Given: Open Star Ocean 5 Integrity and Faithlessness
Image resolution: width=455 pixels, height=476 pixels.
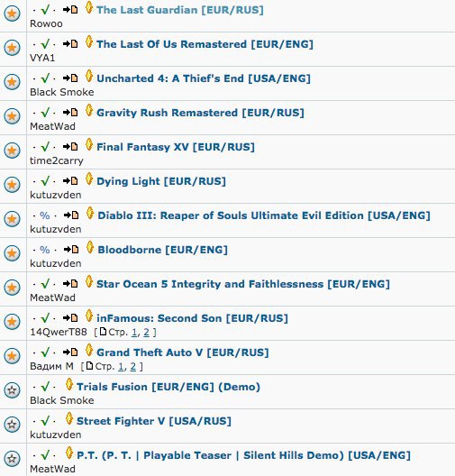Looking at the screenshot, I should pos(243,285).
